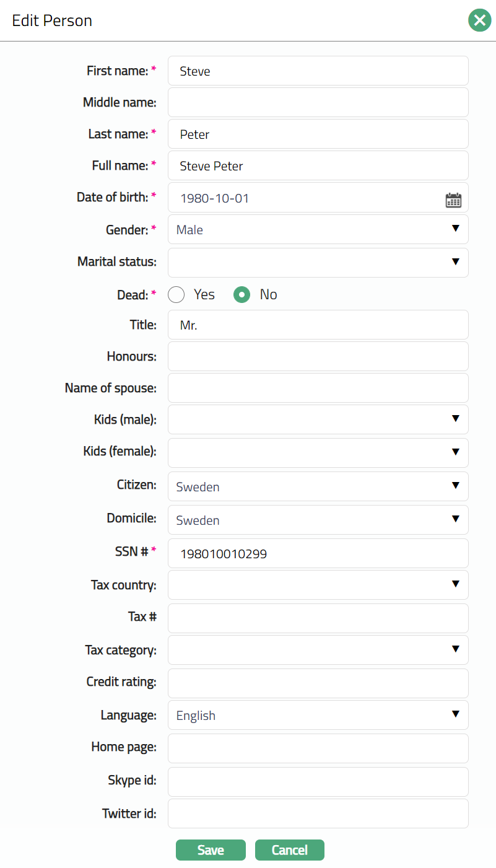Click the Name of spouse field

318,388
